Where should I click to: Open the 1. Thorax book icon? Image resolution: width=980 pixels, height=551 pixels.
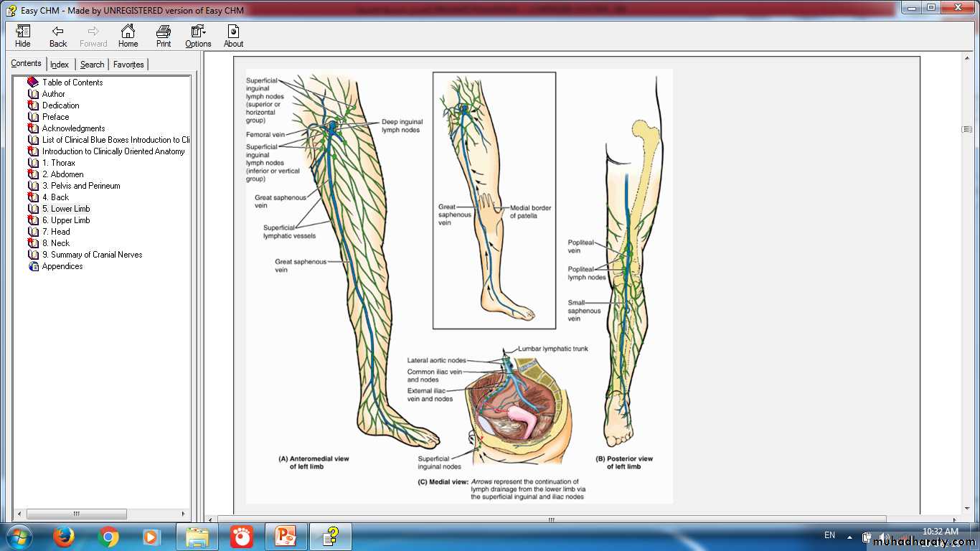click(x=33, y=163)
